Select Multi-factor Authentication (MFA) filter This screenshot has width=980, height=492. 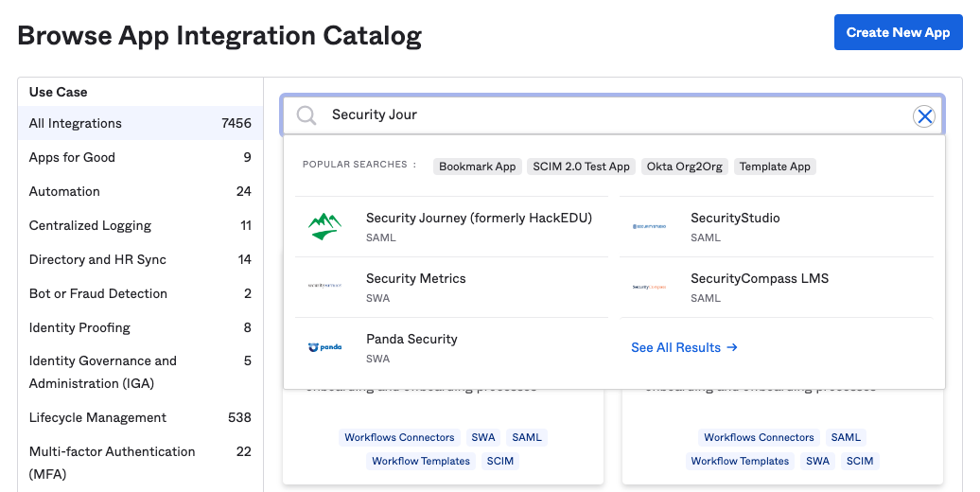point(140,463)
